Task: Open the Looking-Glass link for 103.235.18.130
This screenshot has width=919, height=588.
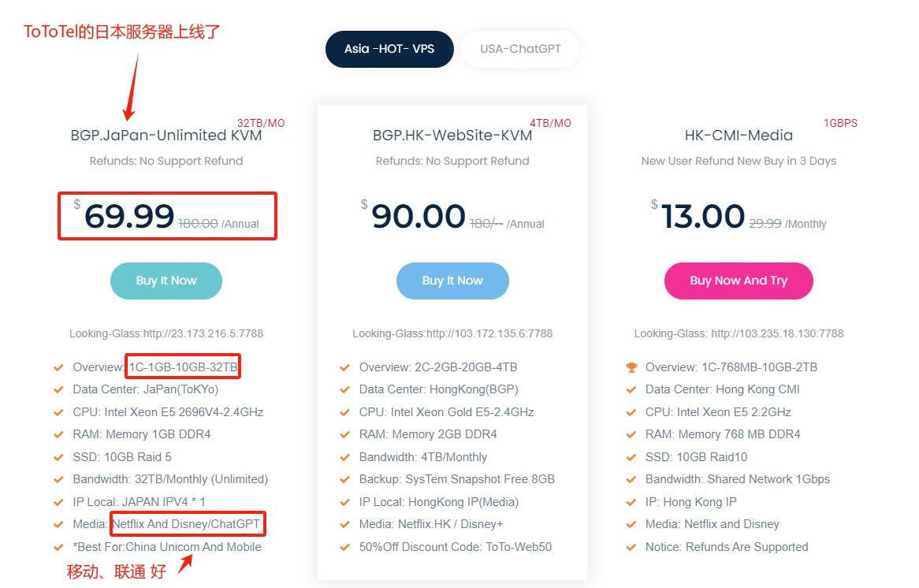Action: pyautogui.click(x=739, y=333)
